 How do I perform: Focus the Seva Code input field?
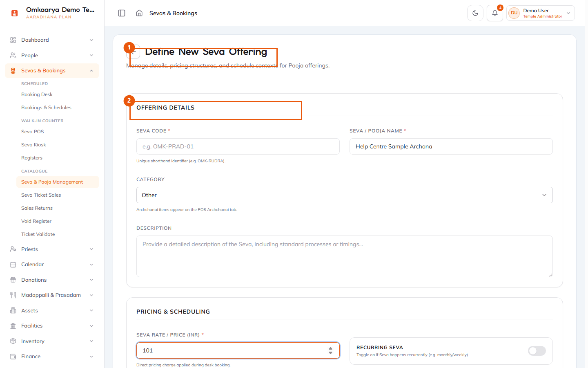(x=238, y=146)
